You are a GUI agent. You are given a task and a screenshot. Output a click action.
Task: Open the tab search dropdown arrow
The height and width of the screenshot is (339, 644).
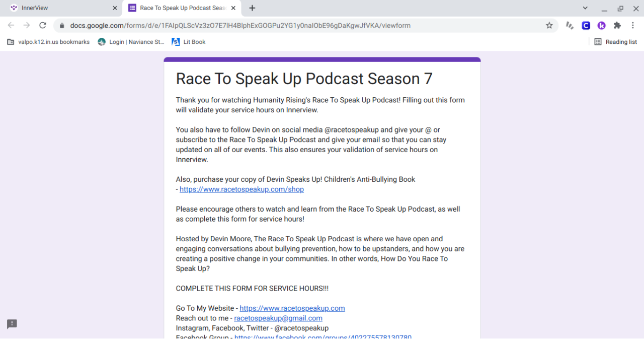pos(585,8)
